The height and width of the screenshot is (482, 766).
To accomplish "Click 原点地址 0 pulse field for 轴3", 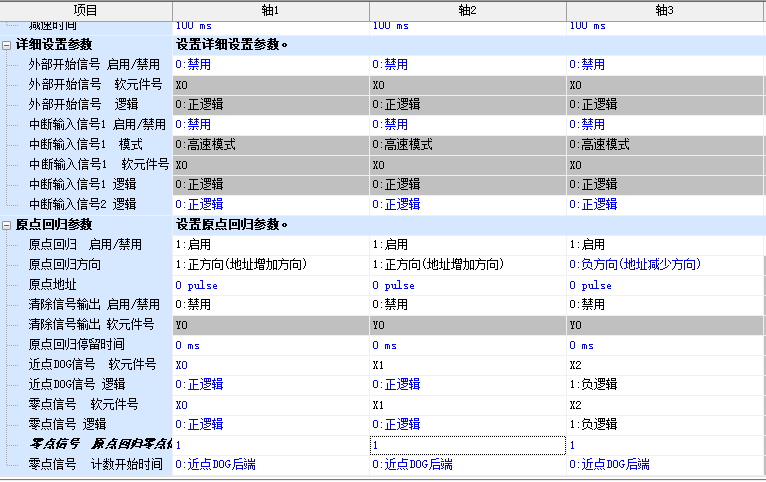I will point(664,285).
